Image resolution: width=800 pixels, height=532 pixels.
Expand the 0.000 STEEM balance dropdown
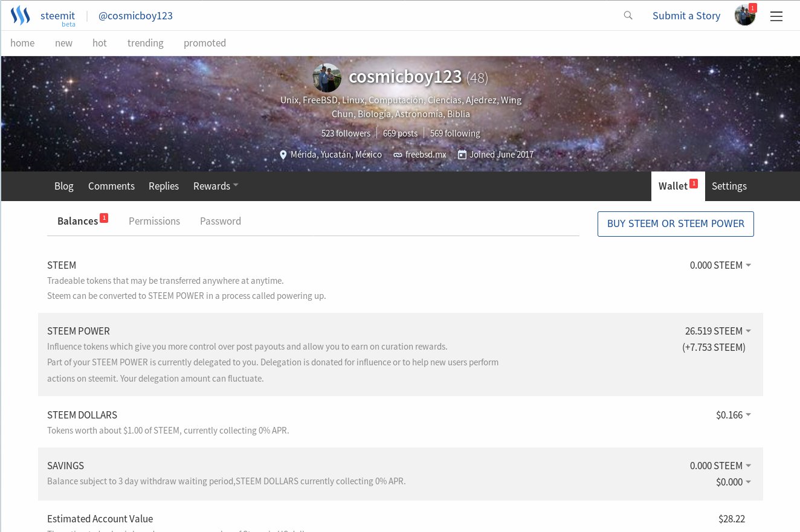click(720, 265)
